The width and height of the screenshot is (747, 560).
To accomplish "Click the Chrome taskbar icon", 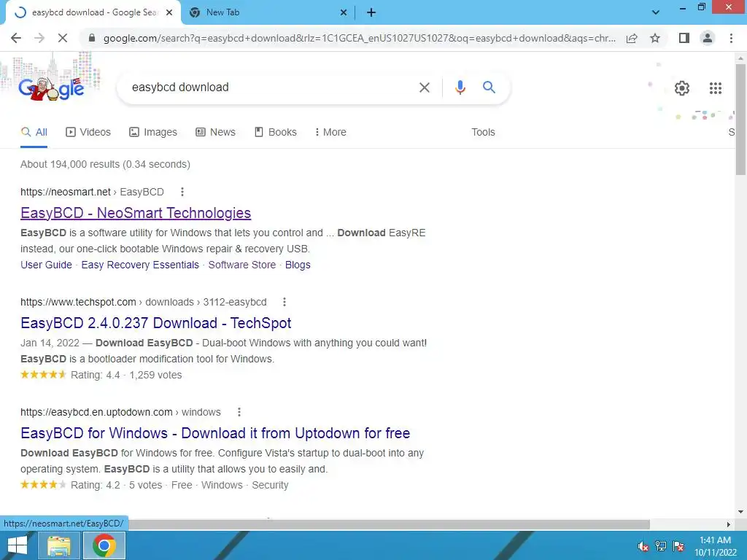I will click(x=104, y=545).
